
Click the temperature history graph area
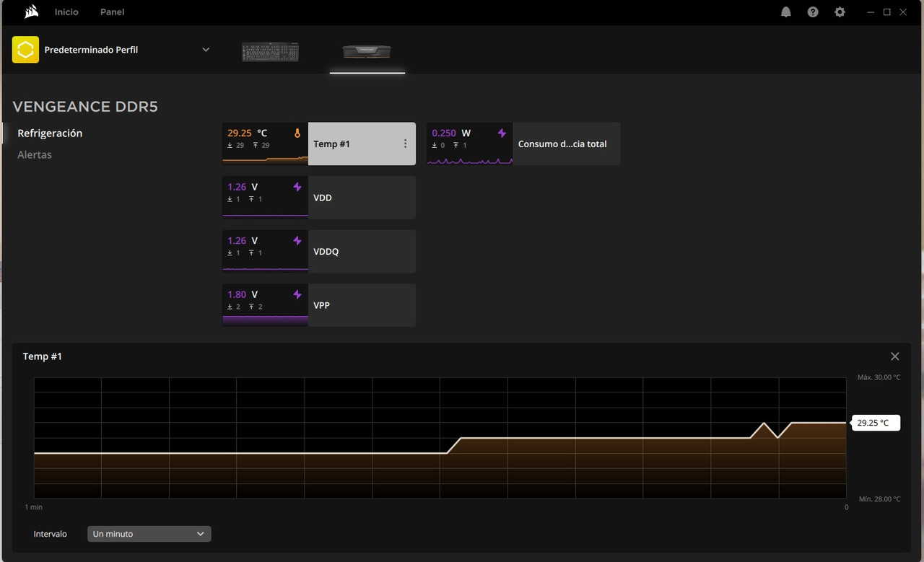440,437
